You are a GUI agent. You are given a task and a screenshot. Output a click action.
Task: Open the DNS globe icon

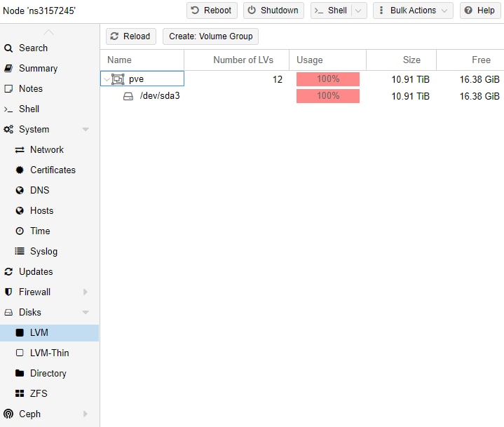(20, 190)
